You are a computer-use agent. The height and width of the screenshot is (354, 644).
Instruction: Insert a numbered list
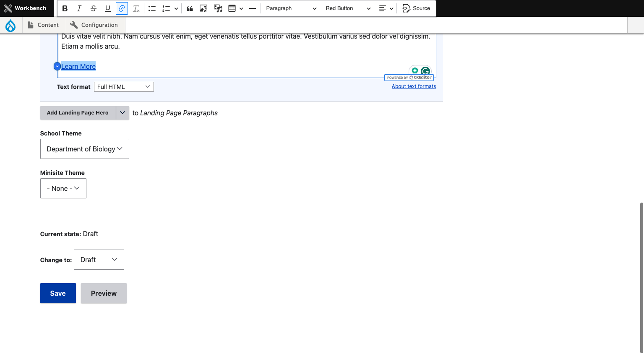[x=166, y=8]
